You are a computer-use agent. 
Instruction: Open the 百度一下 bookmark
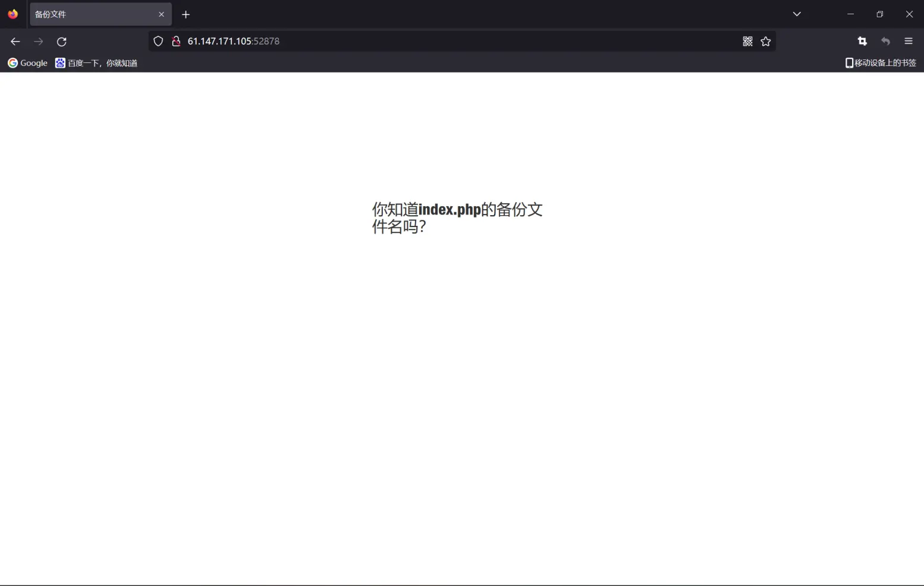coord(96,63)
